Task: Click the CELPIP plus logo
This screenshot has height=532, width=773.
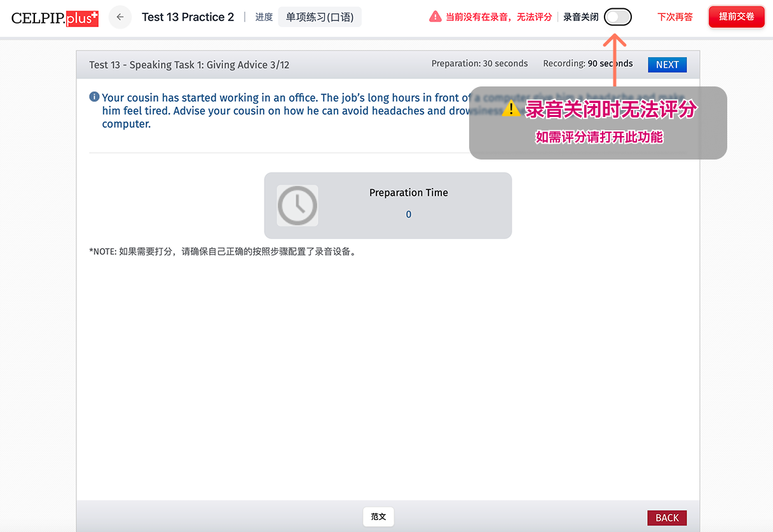Action: [55, 17]
